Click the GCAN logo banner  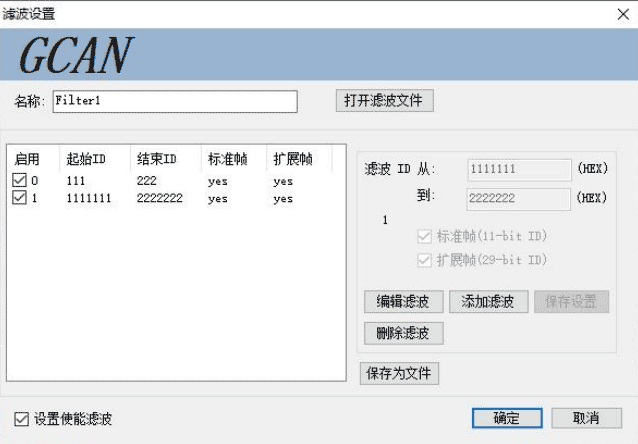(x=76, y=57)
